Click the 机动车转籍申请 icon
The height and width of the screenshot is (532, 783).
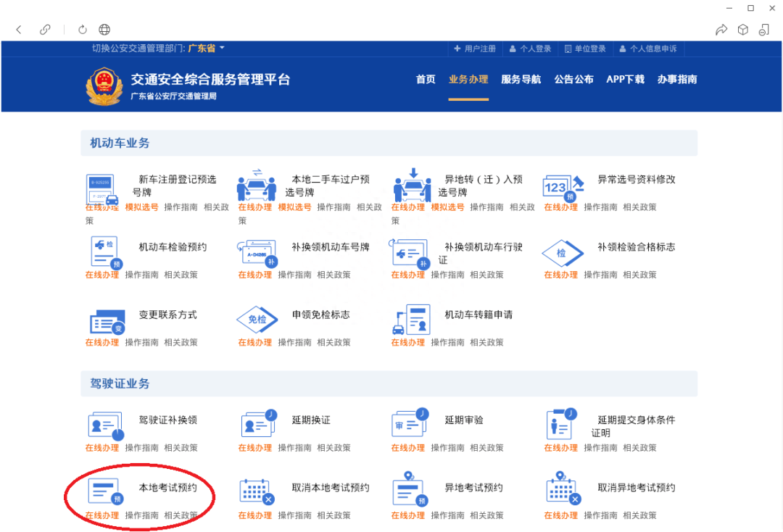410,320
